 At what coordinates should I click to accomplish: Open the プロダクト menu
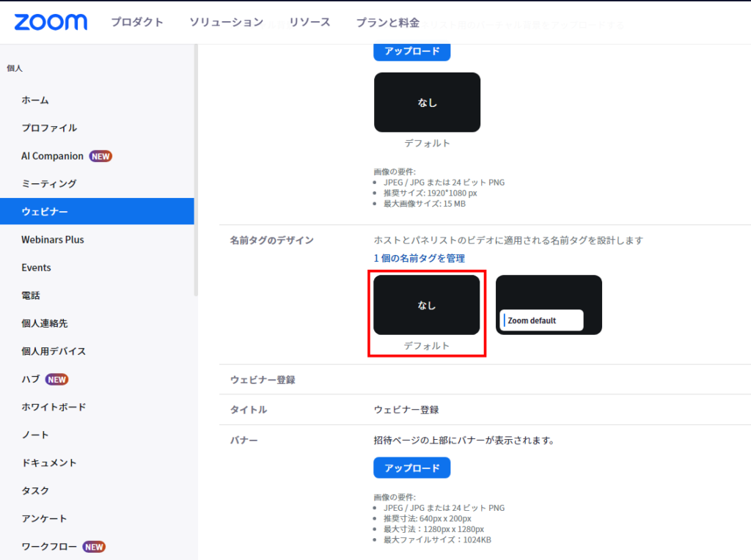[137, 22]
